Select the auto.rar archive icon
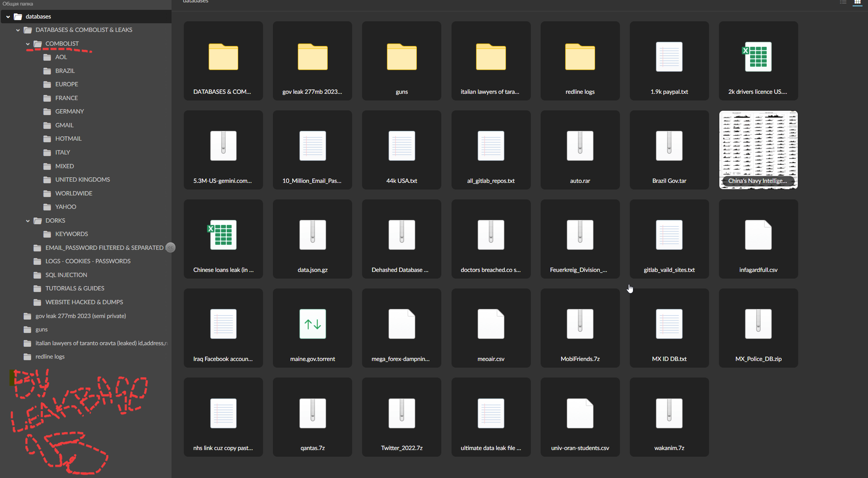This screenshot has height=478, width=868. coord(580,146)
